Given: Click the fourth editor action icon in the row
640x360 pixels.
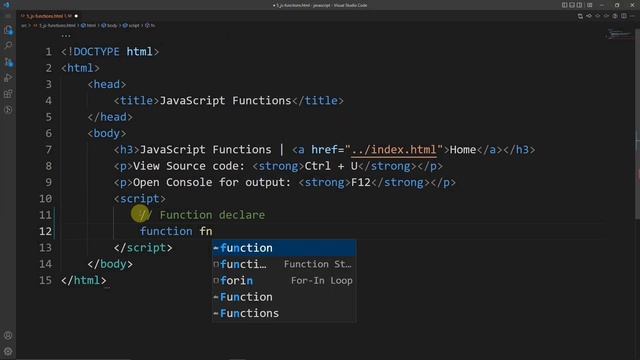Looking at the screenshot, I should click(x=606, y=16).
